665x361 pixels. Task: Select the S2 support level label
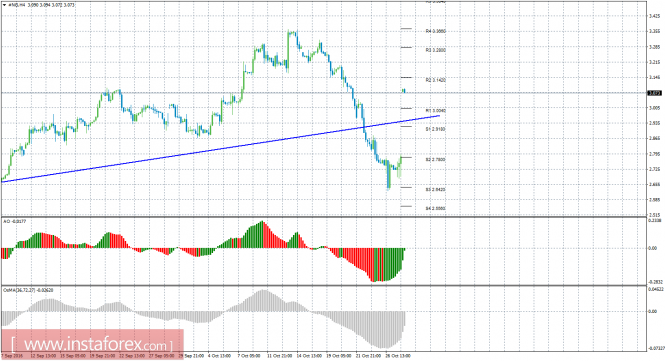tap(436, 160)
